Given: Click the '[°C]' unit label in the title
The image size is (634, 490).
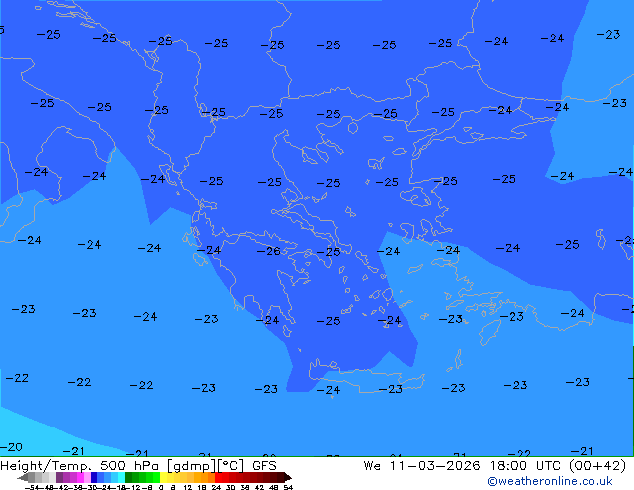Looking at the screenshot, I should [x=231, y=466].
